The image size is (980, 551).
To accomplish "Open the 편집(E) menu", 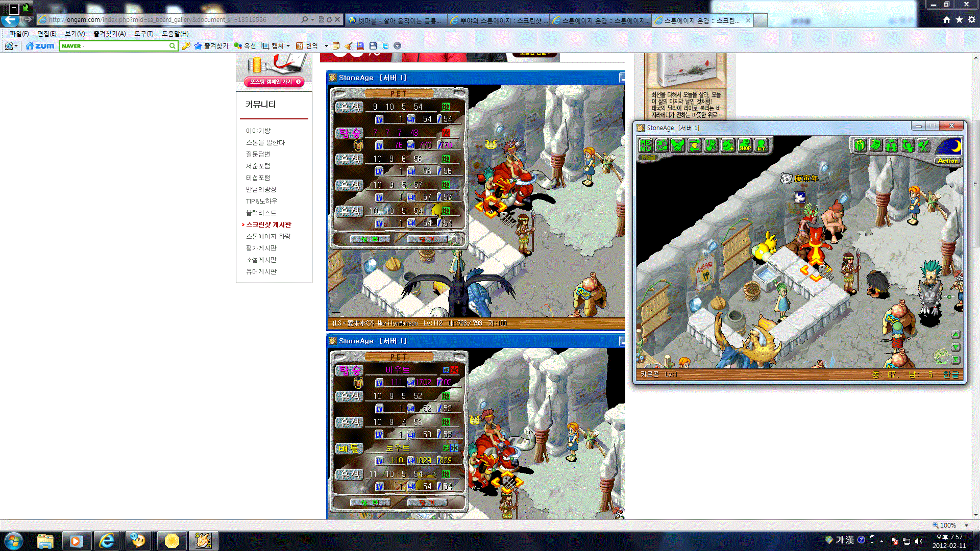I will 46,34.
